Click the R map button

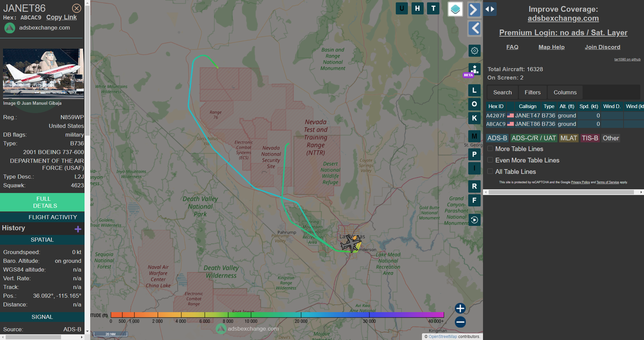tap(474, 186)
